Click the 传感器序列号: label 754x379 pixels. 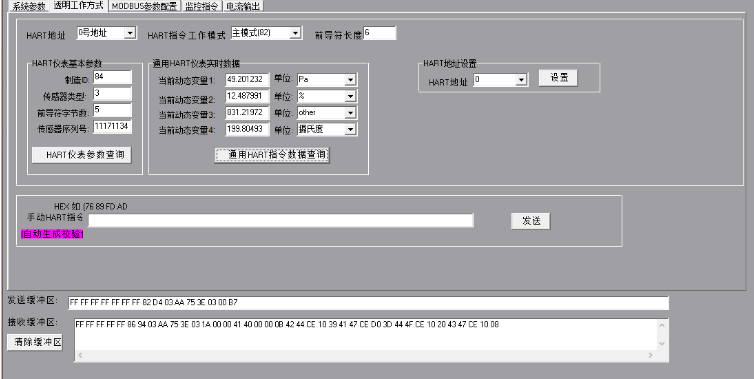tap(62, 129)
